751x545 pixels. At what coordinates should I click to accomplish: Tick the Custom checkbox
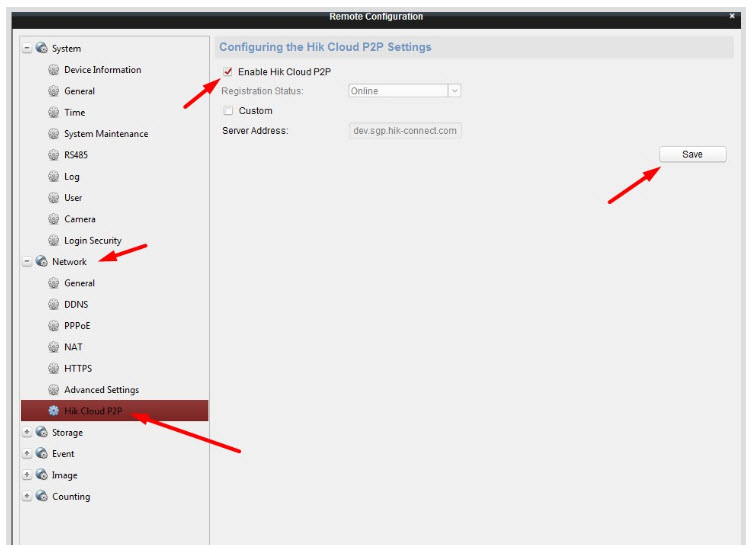228,111
